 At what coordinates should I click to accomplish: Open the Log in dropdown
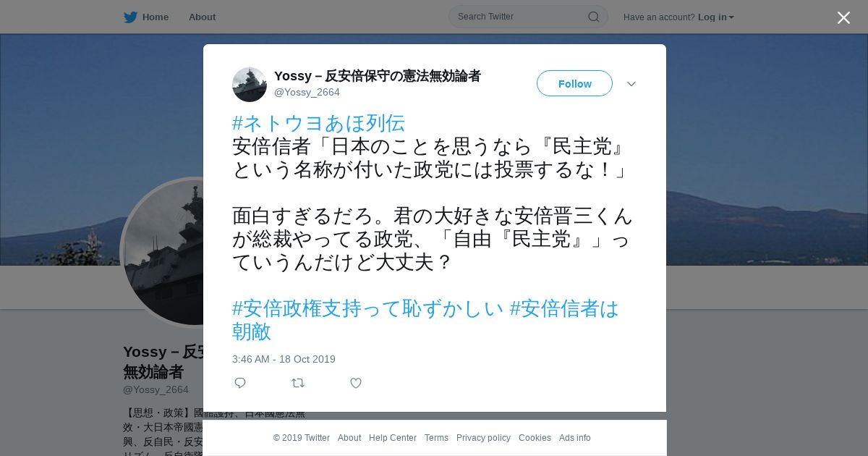[x=715, y=17]
